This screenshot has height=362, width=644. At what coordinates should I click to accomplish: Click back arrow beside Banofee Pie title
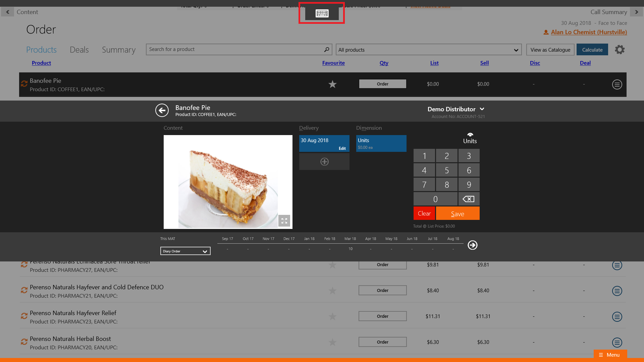(162, 110)
